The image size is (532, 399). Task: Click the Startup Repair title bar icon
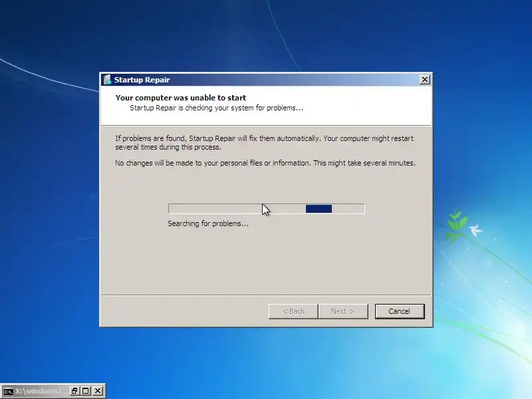[107, 79]
